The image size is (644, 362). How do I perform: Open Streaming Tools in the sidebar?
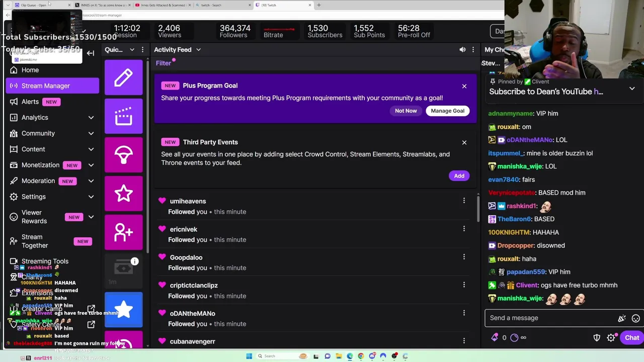pyautogui.click(x=52, y=261)
